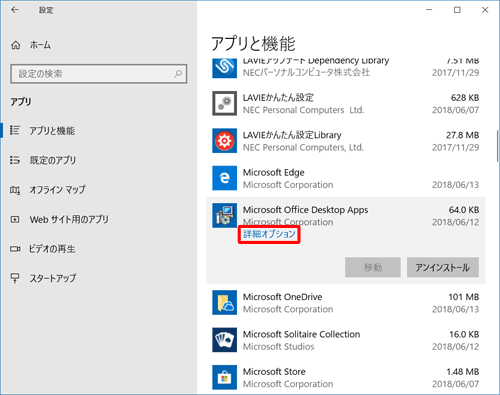
Task: Select the Microsoft OneDrive app name
Action: [x=283, y=297]
